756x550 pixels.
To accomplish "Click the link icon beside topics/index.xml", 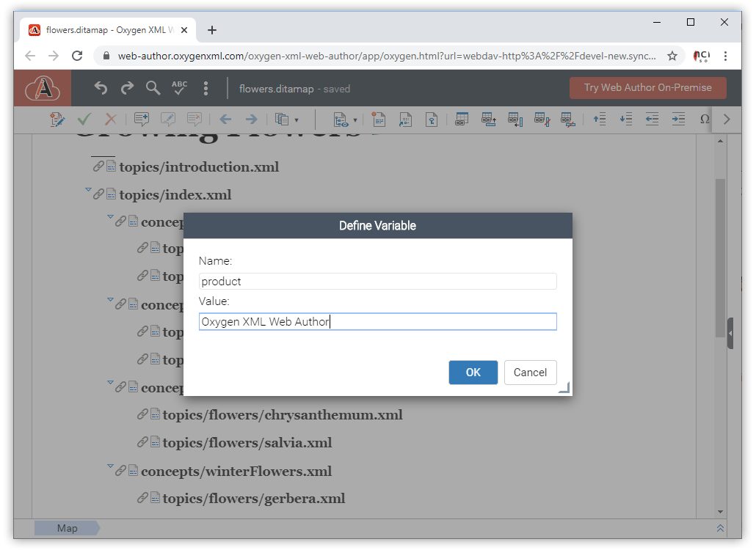I will tap(98, 194).
